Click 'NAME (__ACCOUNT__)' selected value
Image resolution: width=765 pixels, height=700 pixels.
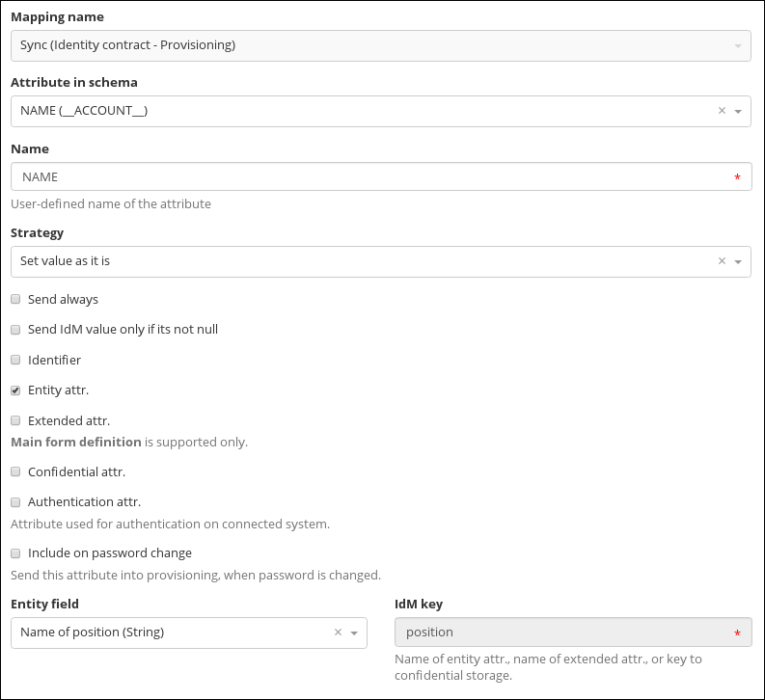click(84, 111)
